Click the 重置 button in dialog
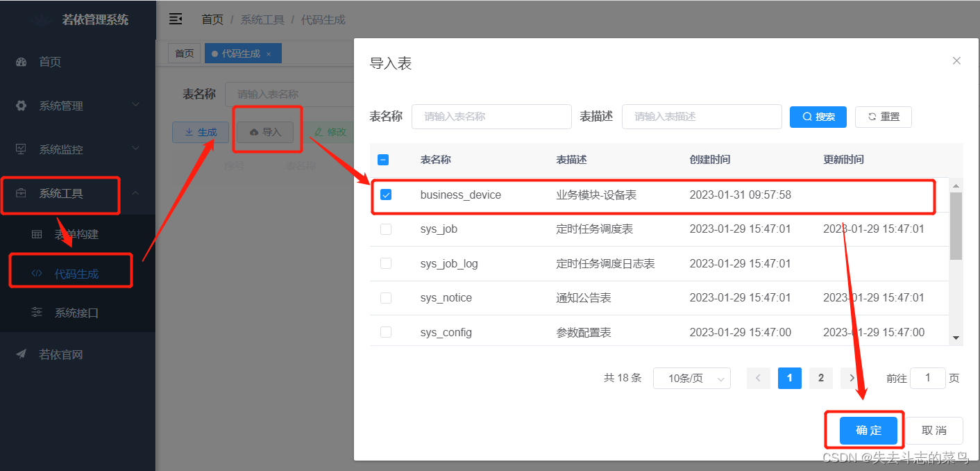 click(x=884, y=117)
